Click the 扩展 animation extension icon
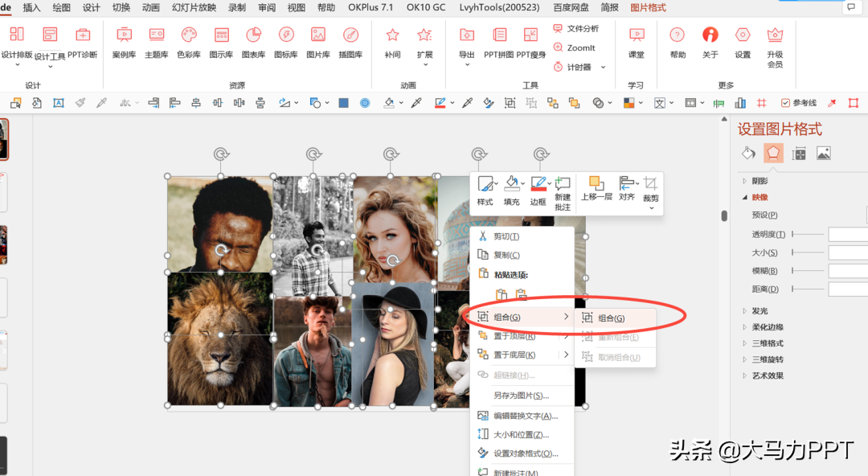The image size is (868, 476). coord(424,35)
